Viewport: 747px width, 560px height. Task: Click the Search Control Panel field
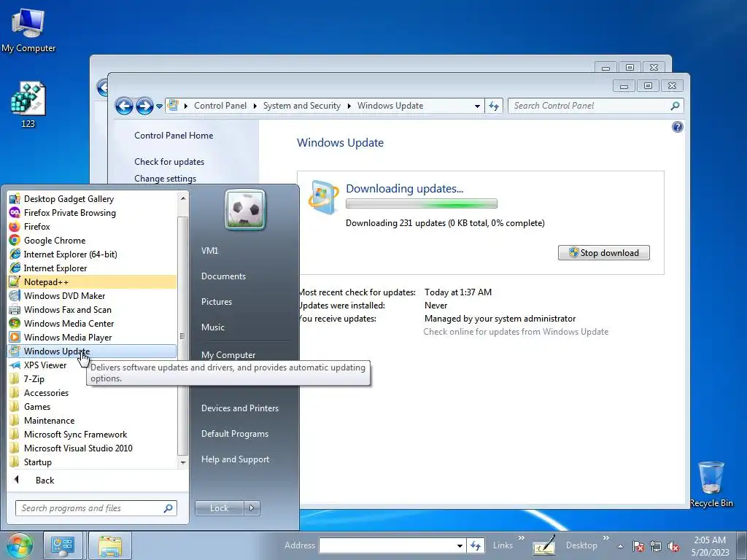pyautogui.click(x=595, y=106)
